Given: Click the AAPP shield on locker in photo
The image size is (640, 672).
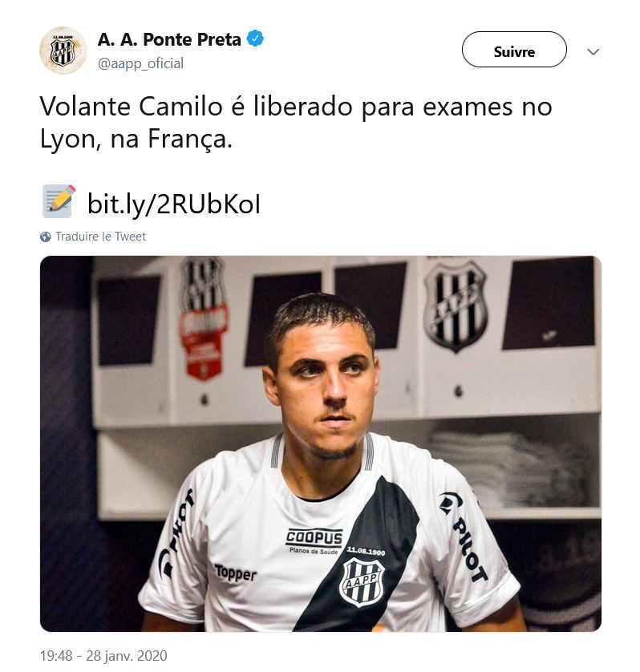Looking at the screenshot, I should click(456, 306).
